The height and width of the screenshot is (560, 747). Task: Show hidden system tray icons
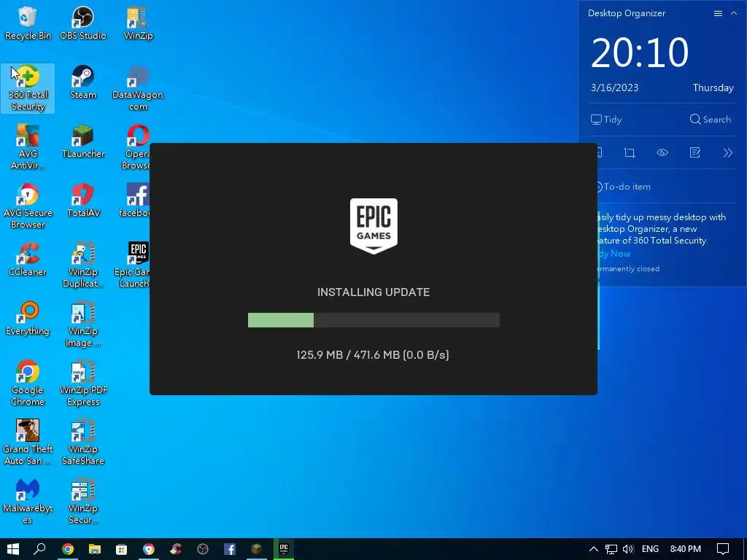click(594, 549)
